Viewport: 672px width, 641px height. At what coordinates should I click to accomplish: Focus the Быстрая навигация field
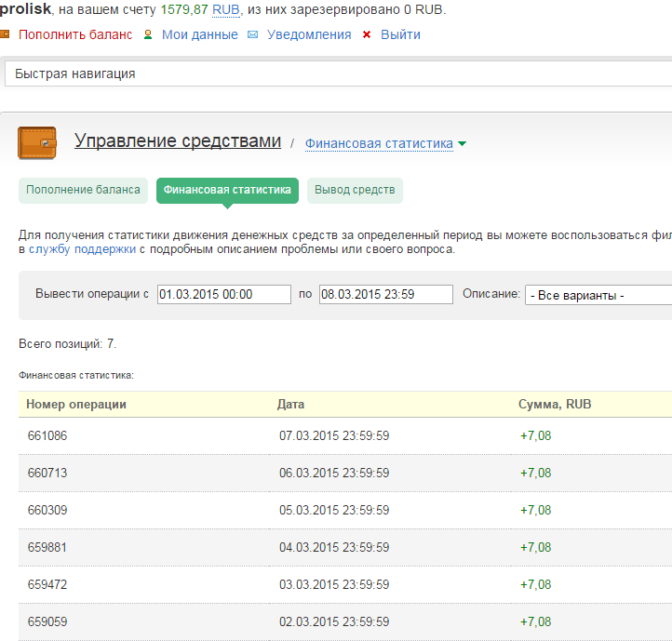pos(338,73)
